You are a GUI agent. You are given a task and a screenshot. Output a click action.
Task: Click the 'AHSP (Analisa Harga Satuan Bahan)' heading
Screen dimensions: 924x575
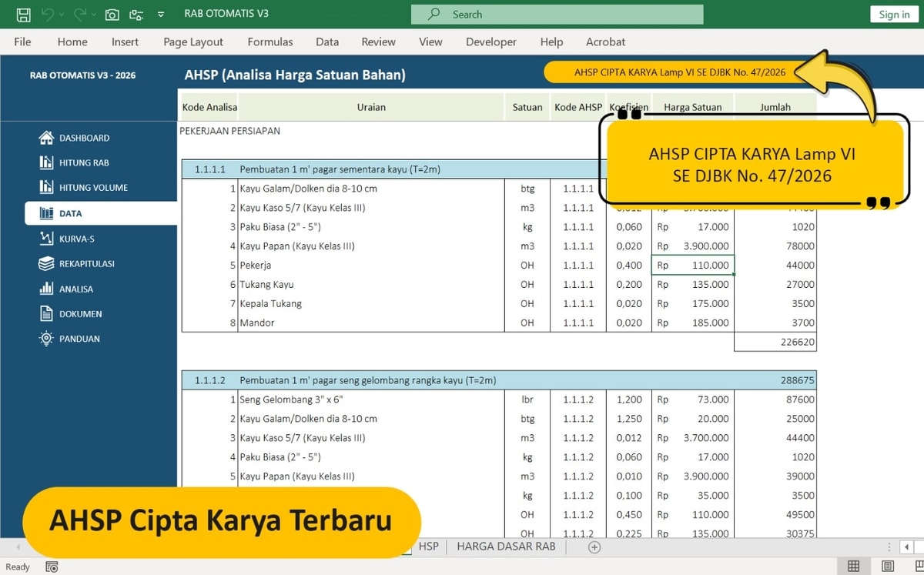pyautogui.click(x=295, y=75)
